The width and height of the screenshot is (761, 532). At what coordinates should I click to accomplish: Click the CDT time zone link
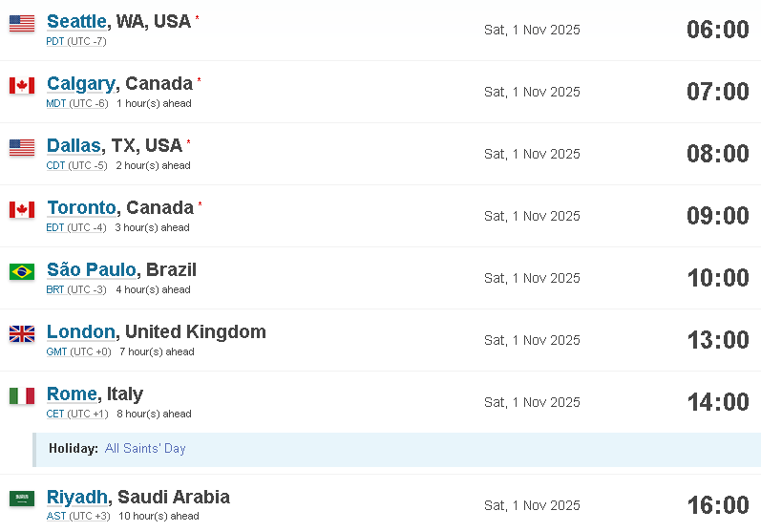55,165
